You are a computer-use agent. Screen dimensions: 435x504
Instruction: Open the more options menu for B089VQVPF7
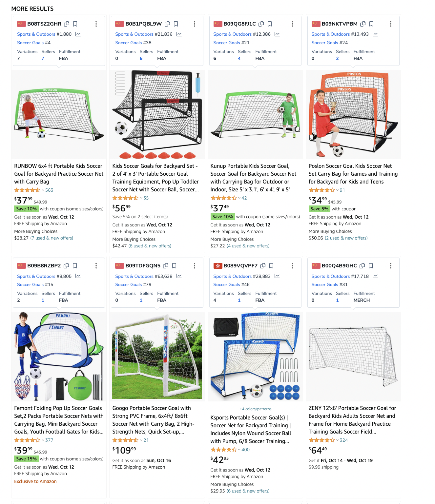(293, 266)
